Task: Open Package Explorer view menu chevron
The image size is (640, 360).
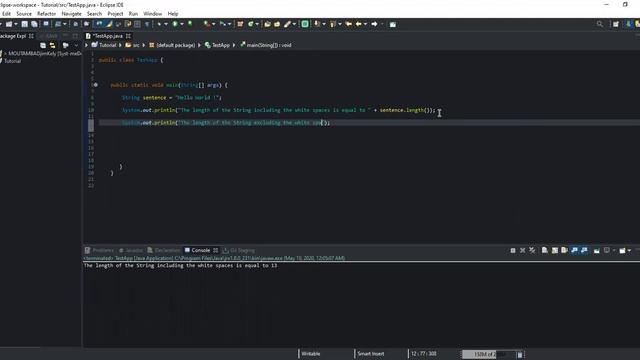Action: click(x=76, y=45)
